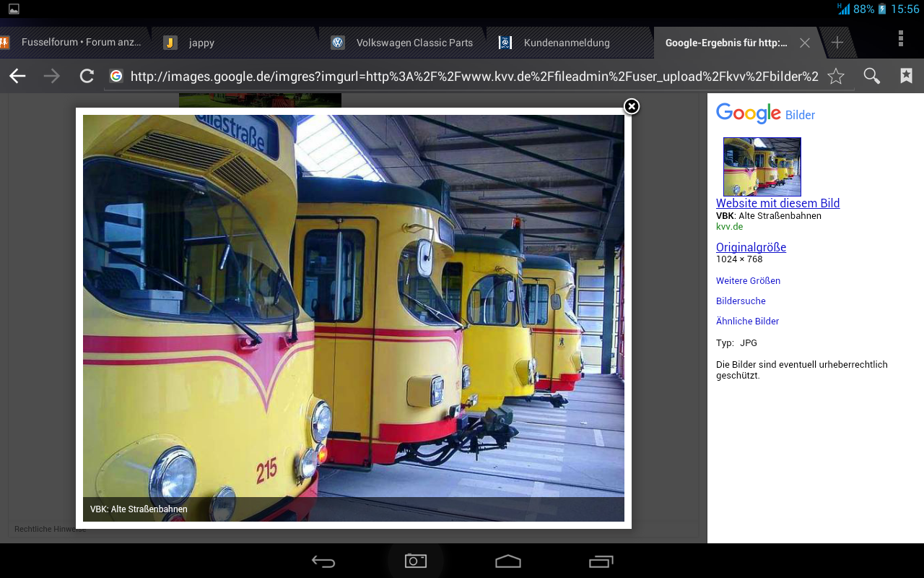
Task: Open the search magnifier icon
Action: click(872, 76)
